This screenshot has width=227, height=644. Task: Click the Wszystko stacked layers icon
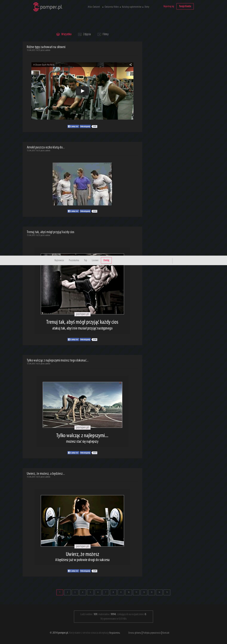click(x=58, y=34)
